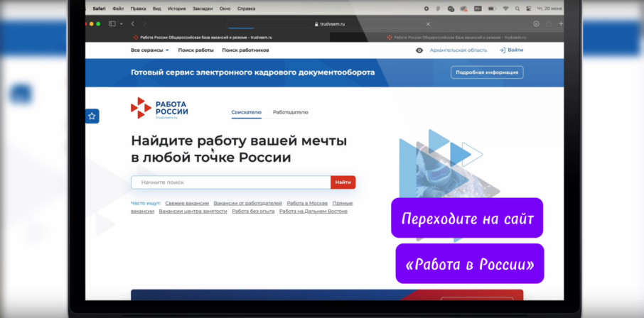Screen dimensions: 644x318
Task: Click the Работа без опыта link
Action: (254, 212)
